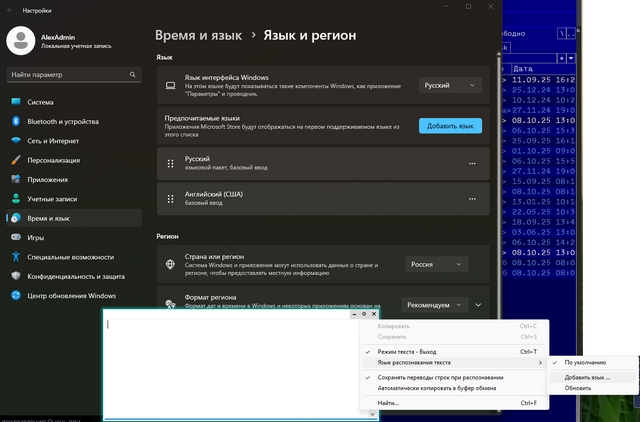Open the Windows display language dropdown (Русский)
640x422 pixels.
pyautogui.click(x=449, y=86)
